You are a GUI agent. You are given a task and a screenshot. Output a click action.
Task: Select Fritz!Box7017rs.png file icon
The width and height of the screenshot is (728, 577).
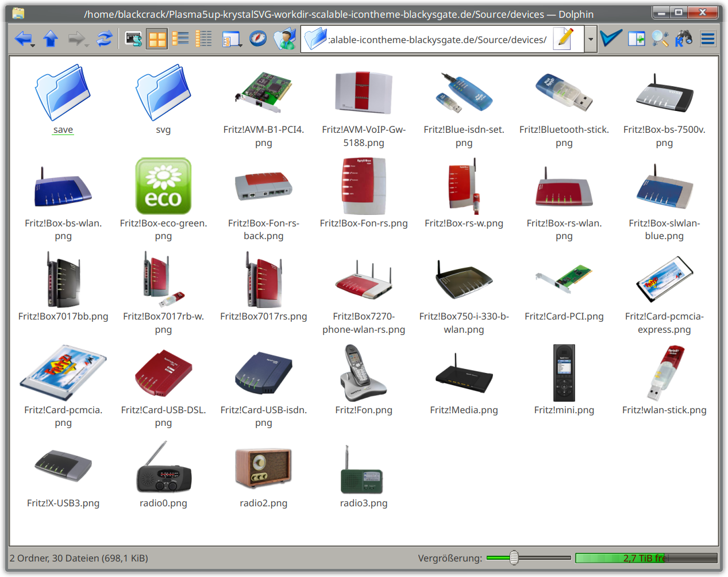tap(264, 279)
